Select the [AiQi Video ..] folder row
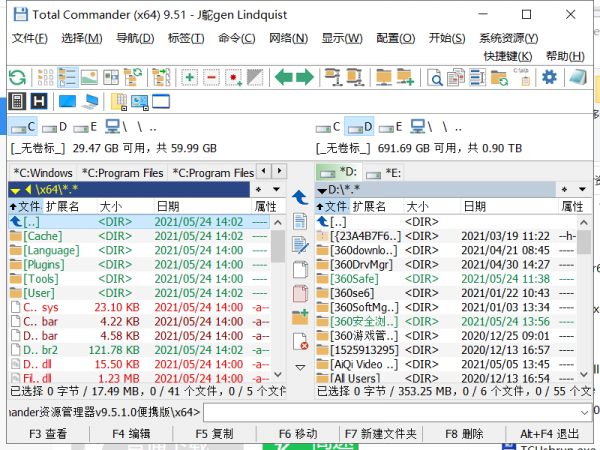Image resolution: width=600 pixels, height=450 pixels. pyautogui.click(x=446, y=364)
